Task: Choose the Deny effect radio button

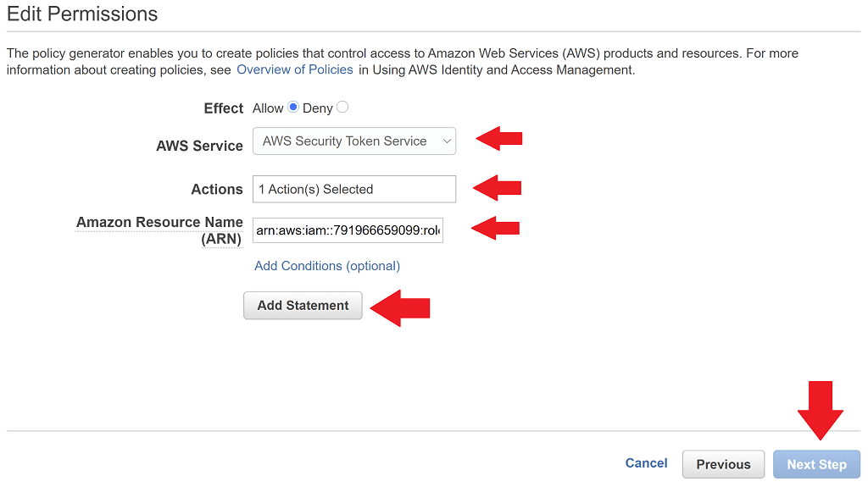Action: (342, 108)
